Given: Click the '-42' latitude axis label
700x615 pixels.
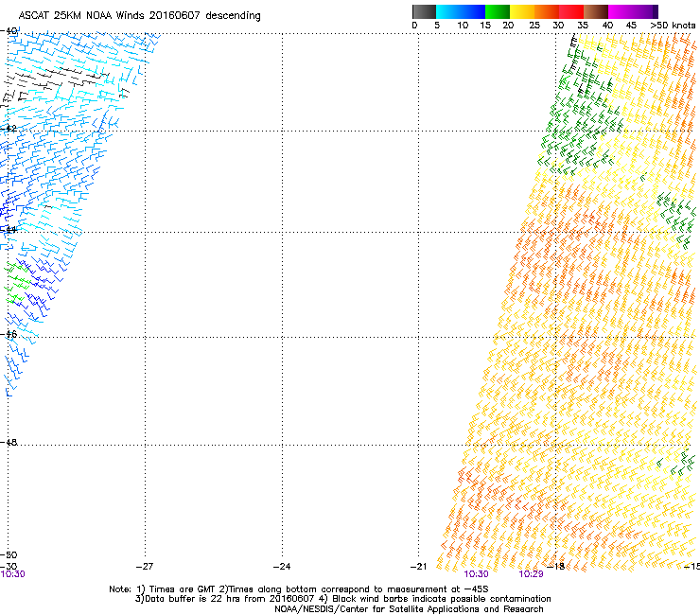Looking at the screenshot, I should 9,128.
